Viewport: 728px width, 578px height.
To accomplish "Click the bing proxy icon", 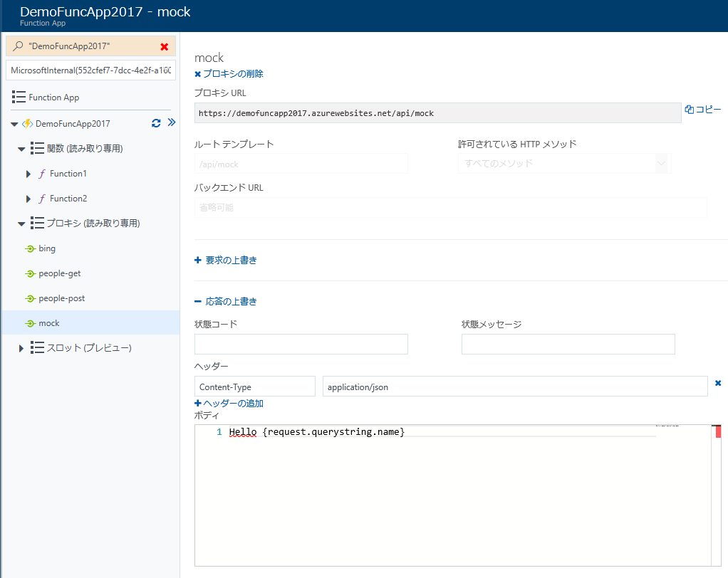I will coord(30,248).
